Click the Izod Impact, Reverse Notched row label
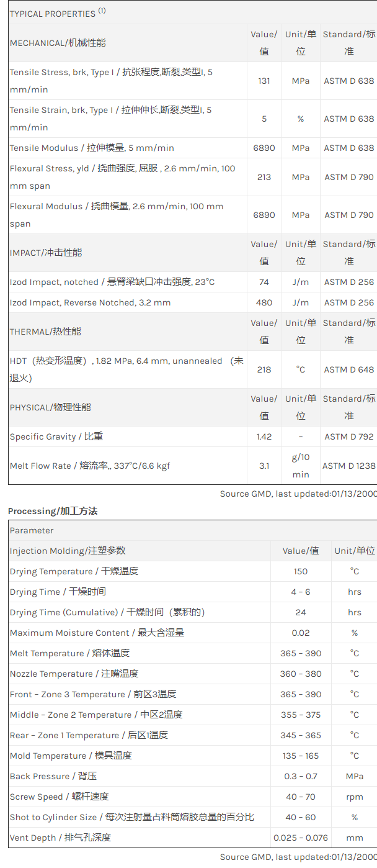The width and height of the screenshot is (377, 868). pos(90,302)
